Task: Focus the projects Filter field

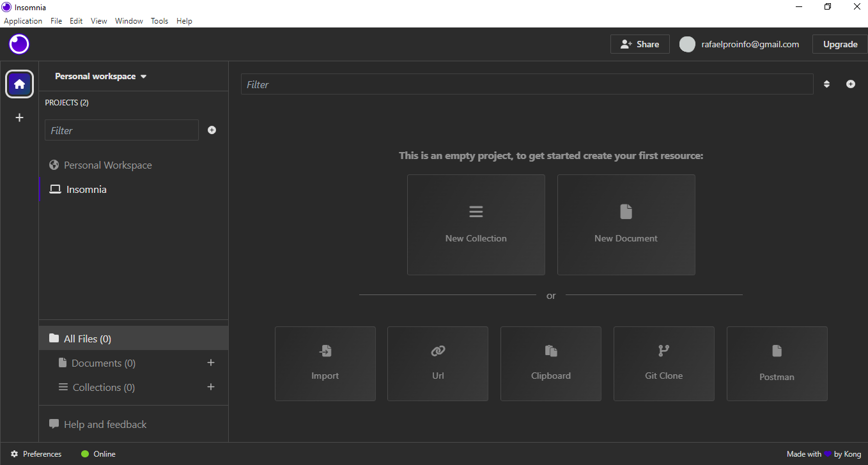Action: (121, 130)
